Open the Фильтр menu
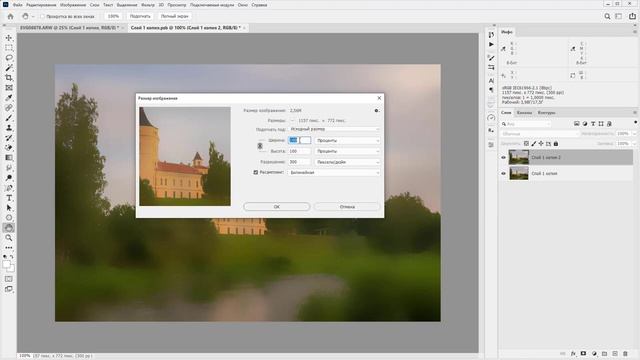 [148, 5]
